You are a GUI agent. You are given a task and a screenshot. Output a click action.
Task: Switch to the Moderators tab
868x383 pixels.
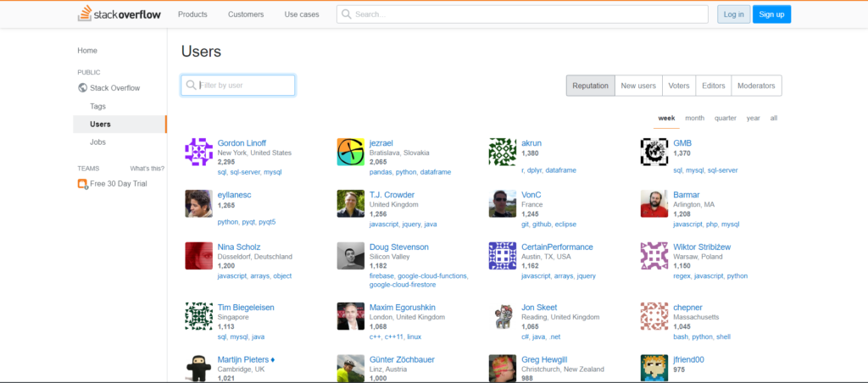coord(756,86)
